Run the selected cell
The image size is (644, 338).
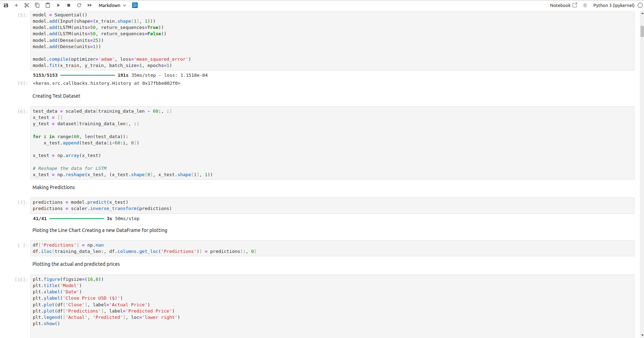pos(58,5)
